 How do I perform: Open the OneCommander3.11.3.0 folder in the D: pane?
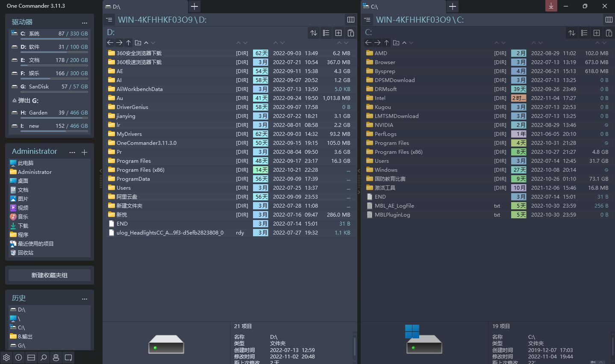(146, 143)
